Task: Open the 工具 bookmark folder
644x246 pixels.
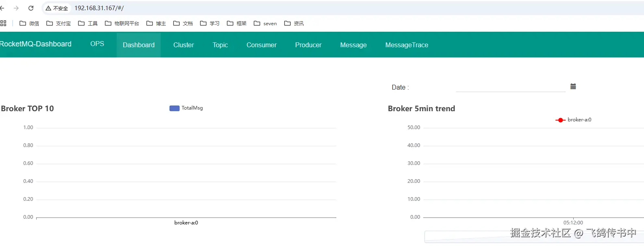Action: click(x=88, y=23)
